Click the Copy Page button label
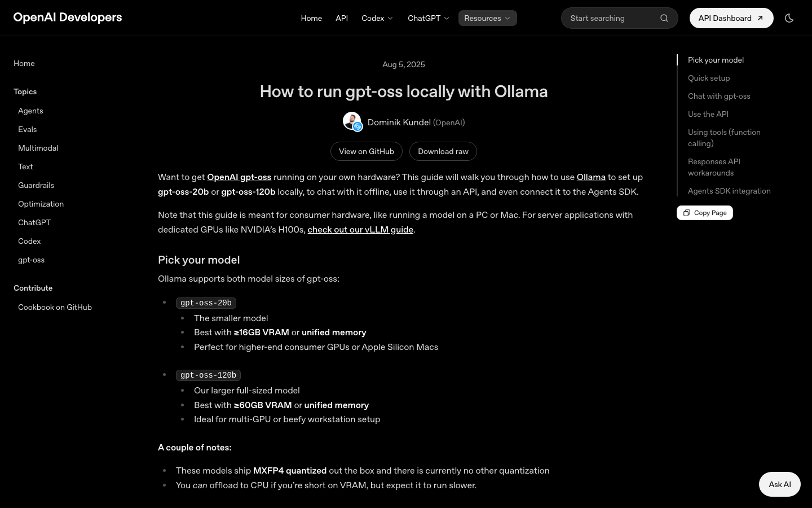 [710, 213]
